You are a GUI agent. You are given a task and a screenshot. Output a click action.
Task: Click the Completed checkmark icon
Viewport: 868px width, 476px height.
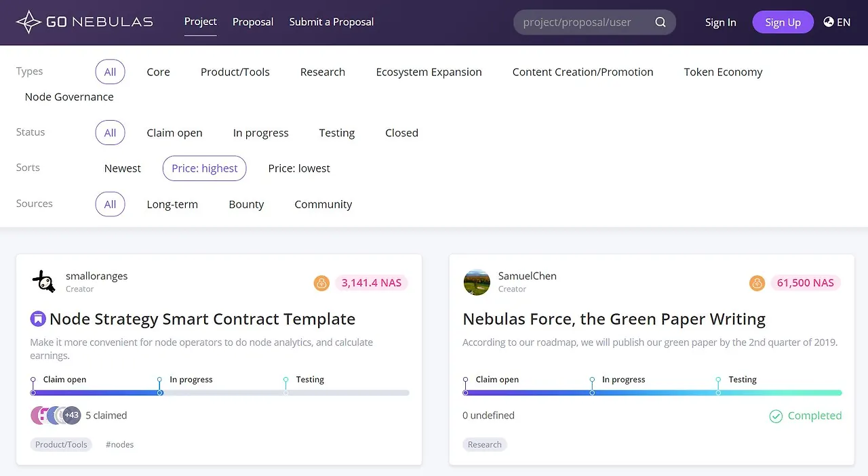tap(776, 416)
